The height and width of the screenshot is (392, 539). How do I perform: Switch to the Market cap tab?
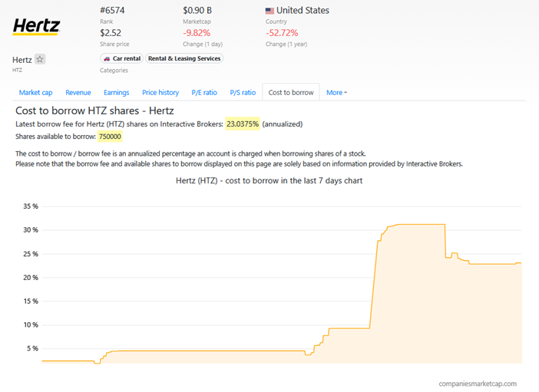pyautogui.click(x=36, y=92)
